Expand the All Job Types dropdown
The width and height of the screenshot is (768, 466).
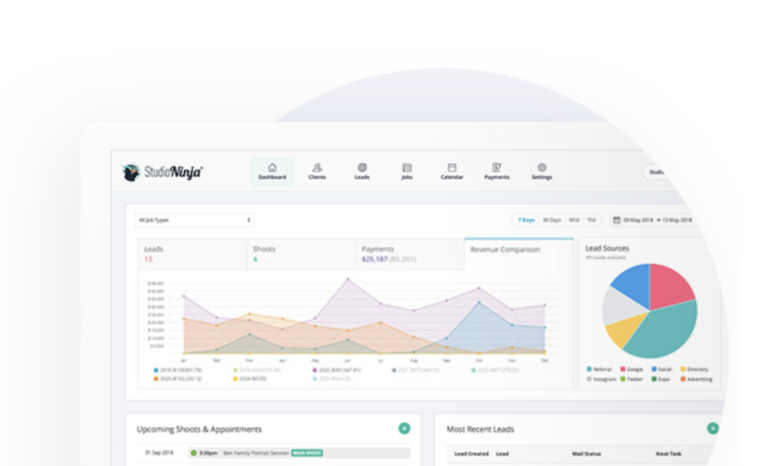[194, 220]
